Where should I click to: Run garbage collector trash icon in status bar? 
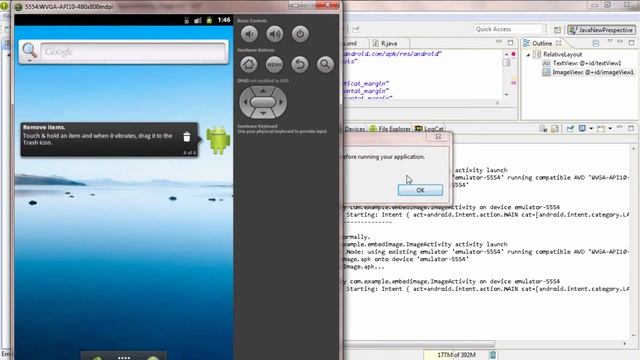493,355
